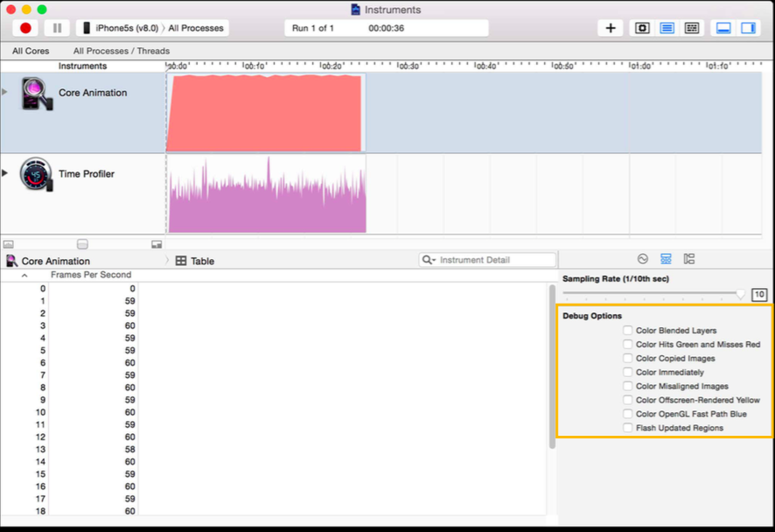This screenshot has width=775, height=532.
Task: Click the middle track zoom slider handle
Action: point(82,244)
